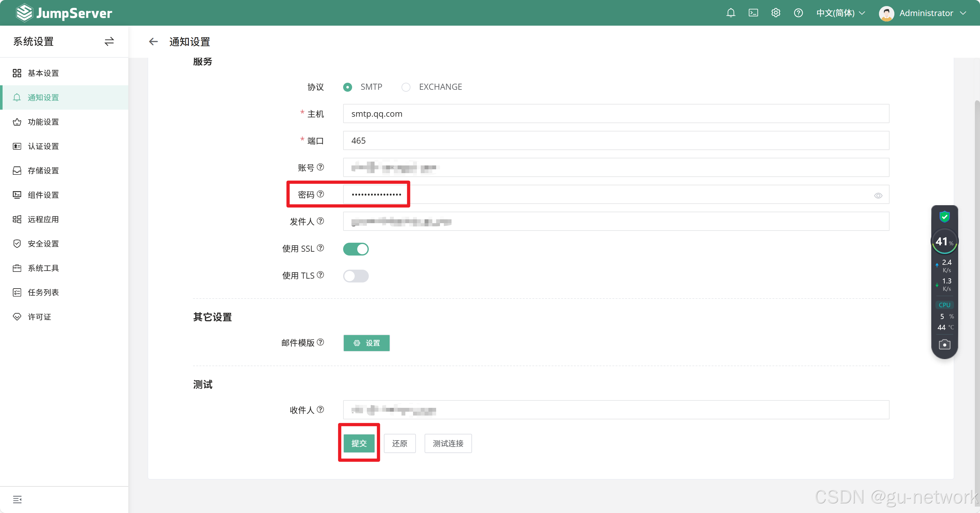Viewport: 980px width, 513px height.
Task: Open the help question mark icon in header
Action: pos(798,13)
